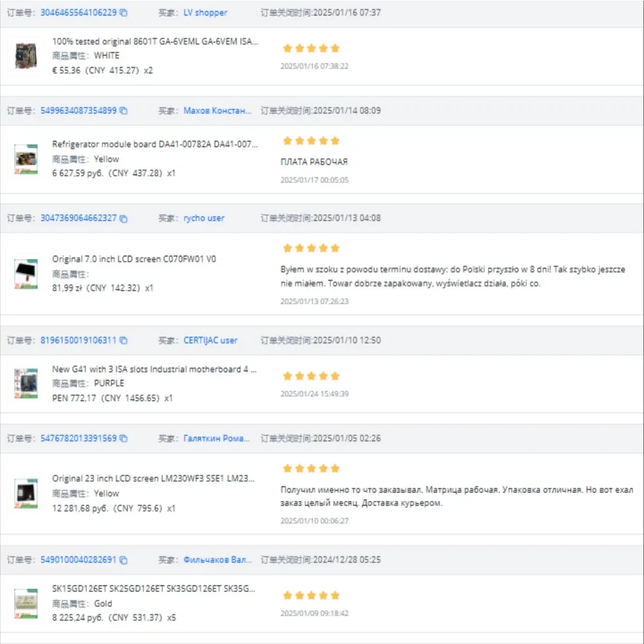Open order link 8196150019106311
Viewport: 644px width, 644px height.
point(79,340)
